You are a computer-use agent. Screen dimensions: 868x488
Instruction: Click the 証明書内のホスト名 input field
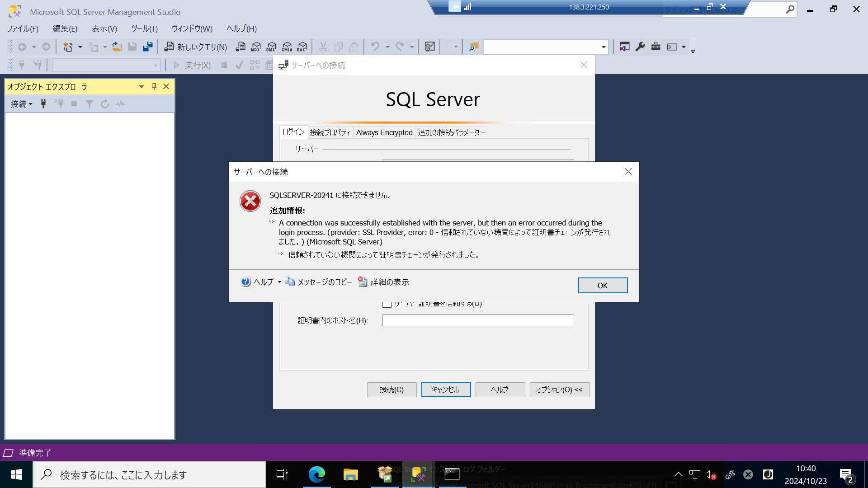click(x=478, y=320)
